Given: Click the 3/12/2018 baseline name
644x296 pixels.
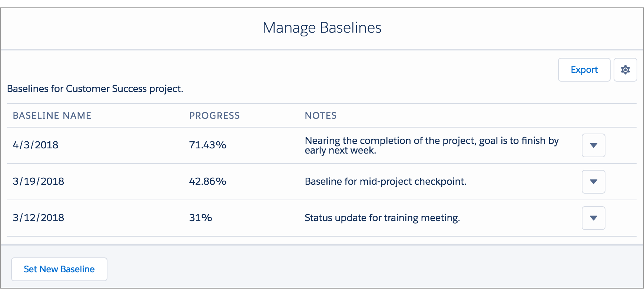Looking at the screenshot, I should (38, 218).
